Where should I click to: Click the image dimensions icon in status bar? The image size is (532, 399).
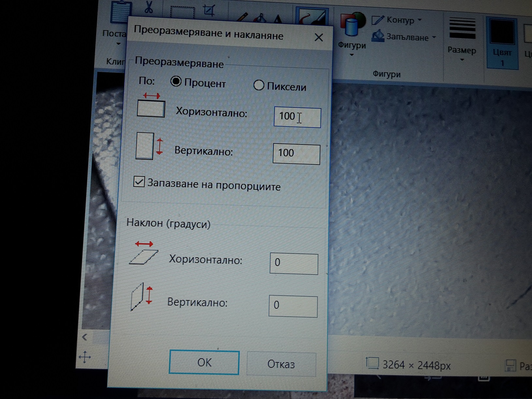372,363
